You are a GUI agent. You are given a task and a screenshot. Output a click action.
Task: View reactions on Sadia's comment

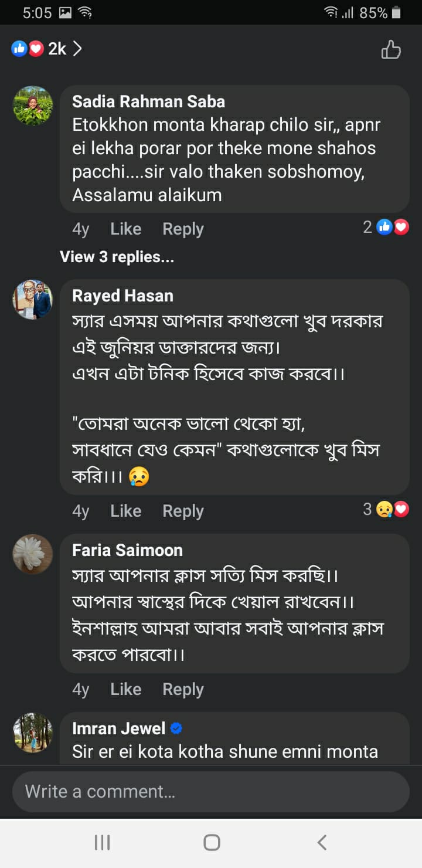click(x=386, y=228)
